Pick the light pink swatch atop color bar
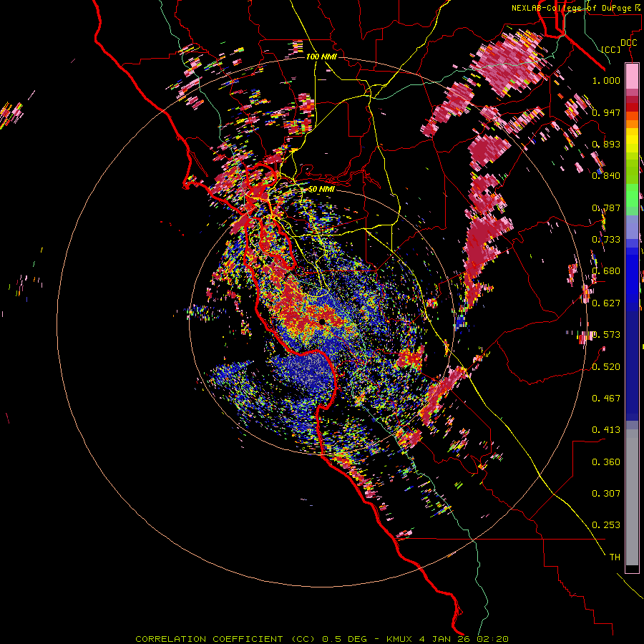This screenshot has width=644, height=644. point(632,76)
